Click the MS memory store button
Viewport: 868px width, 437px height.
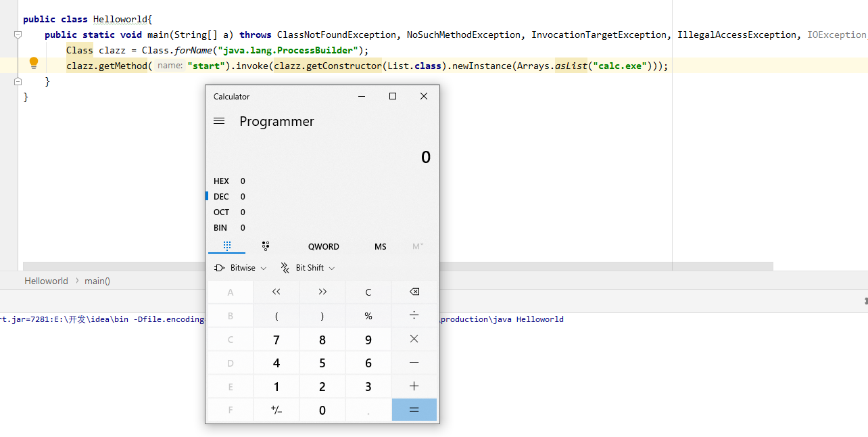click(381, 247)
